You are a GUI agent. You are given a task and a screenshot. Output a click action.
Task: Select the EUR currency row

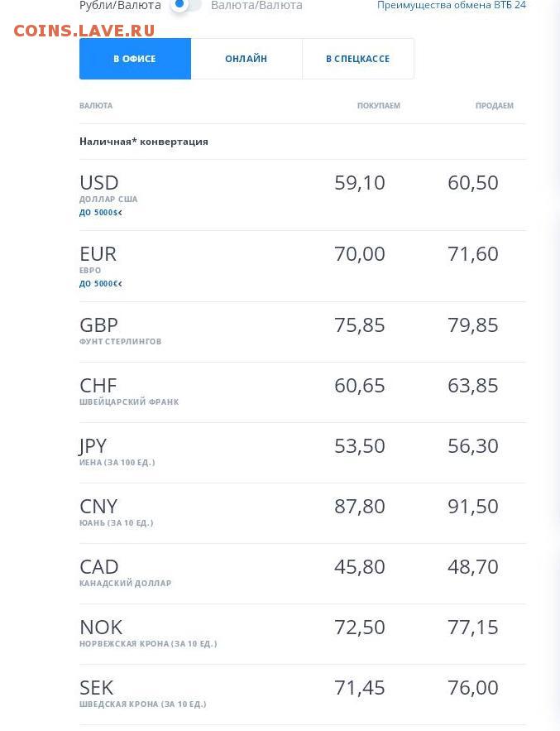click(x=303, y=267)
